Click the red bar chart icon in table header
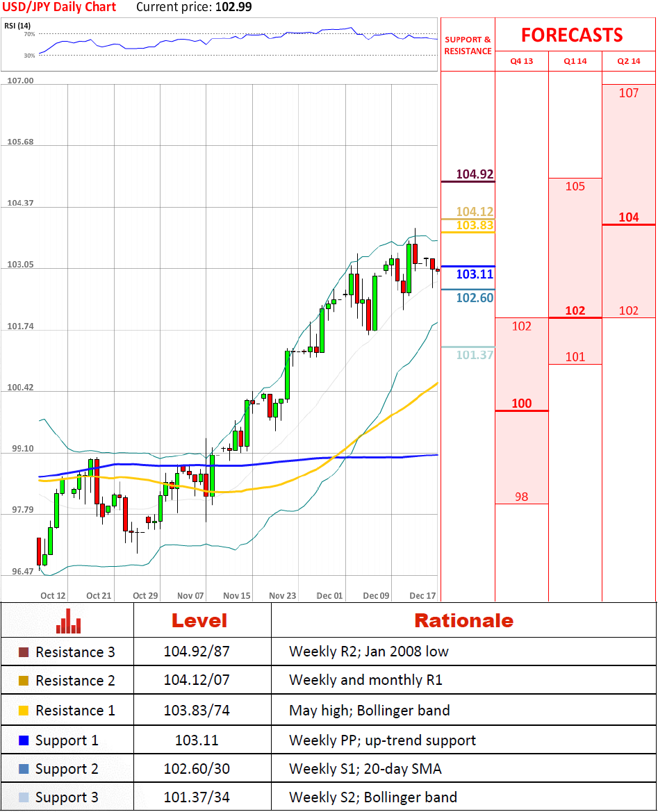 click(x=67, y=620)
